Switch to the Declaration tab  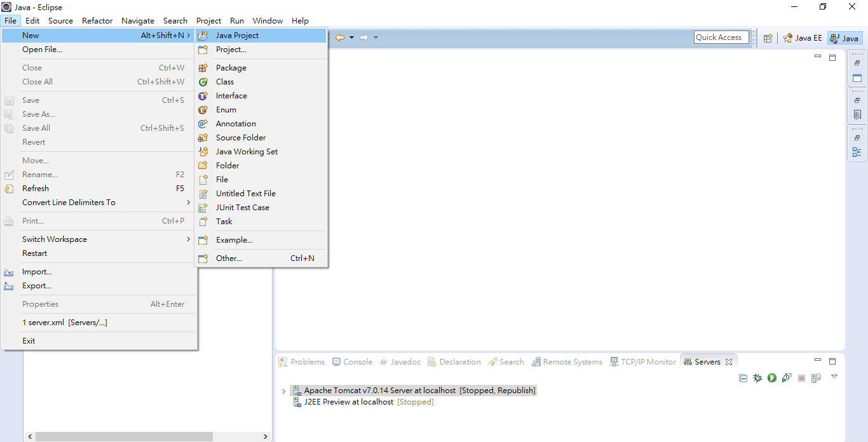[x=454, y=362]
